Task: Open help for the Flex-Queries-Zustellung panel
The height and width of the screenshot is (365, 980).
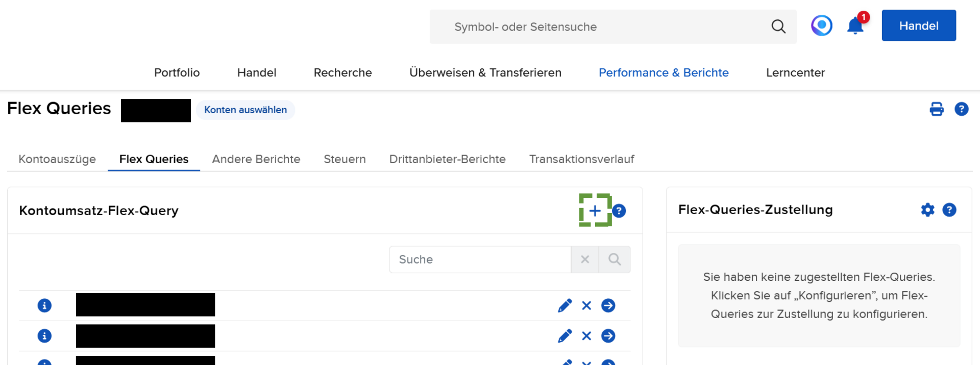Action: click(x=949, y=210)
